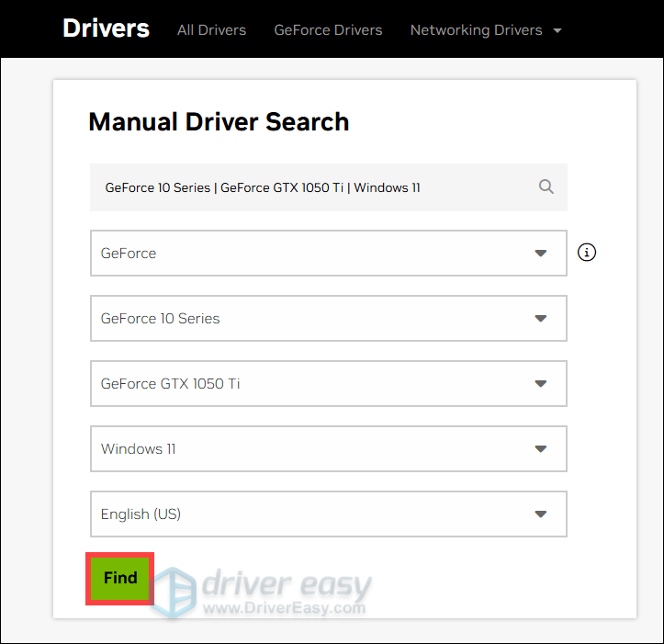Image resolution: width=664 pixels, height=644 pixels.
Task: Click the Driver Easy watermark logo
Action: point(266,588)
